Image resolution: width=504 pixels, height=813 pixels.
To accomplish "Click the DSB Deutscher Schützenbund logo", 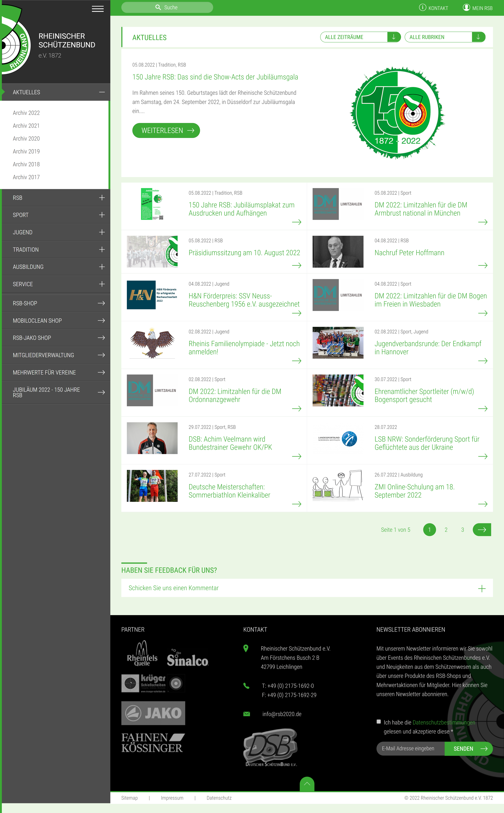I will (271, 747).
